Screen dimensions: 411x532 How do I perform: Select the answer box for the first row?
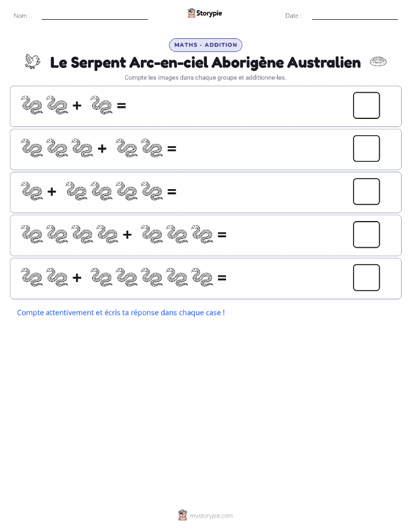(x=366, y=106)
